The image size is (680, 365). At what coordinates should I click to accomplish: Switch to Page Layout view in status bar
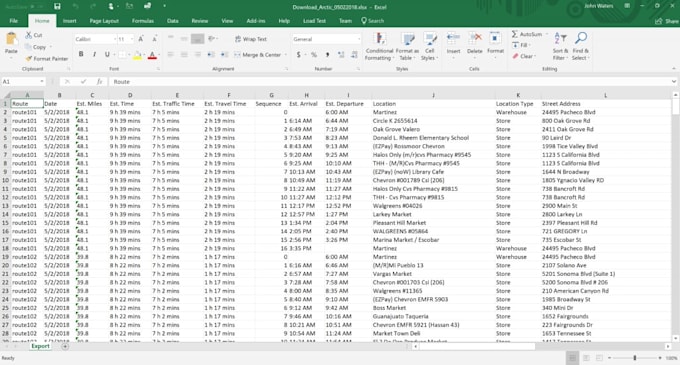(x=586, y=358)
